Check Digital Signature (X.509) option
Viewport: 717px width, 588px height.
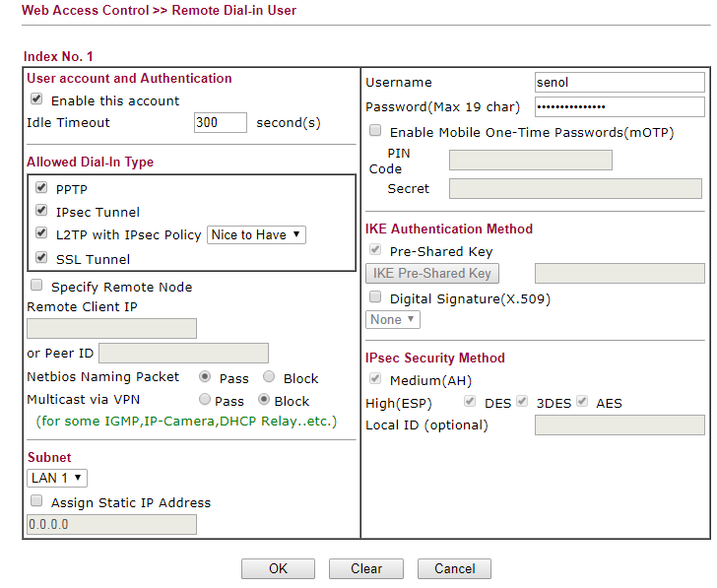click(375, 296)
